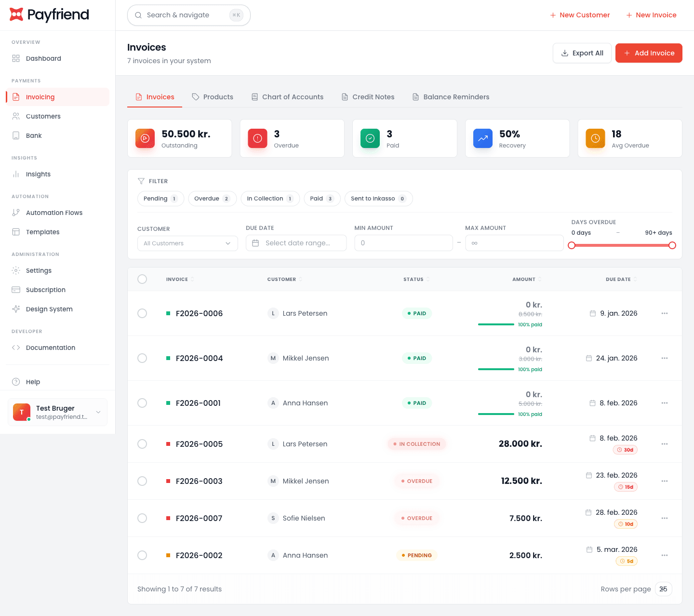Click the Add Invoice button
The width and height of the screenshot is (694, 616).
pyautogui.click(x=648, y=53)
